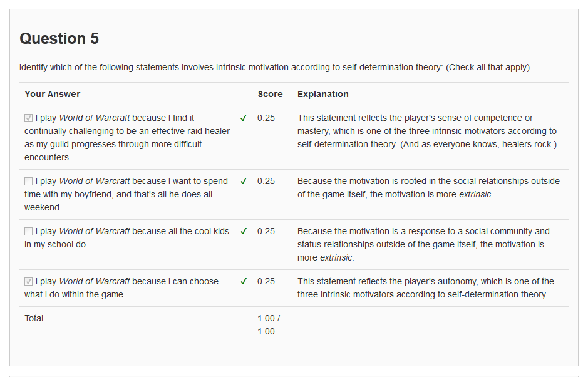
Task: Click the 0.25 score for boyfriend answer
Action: [266, 181]
